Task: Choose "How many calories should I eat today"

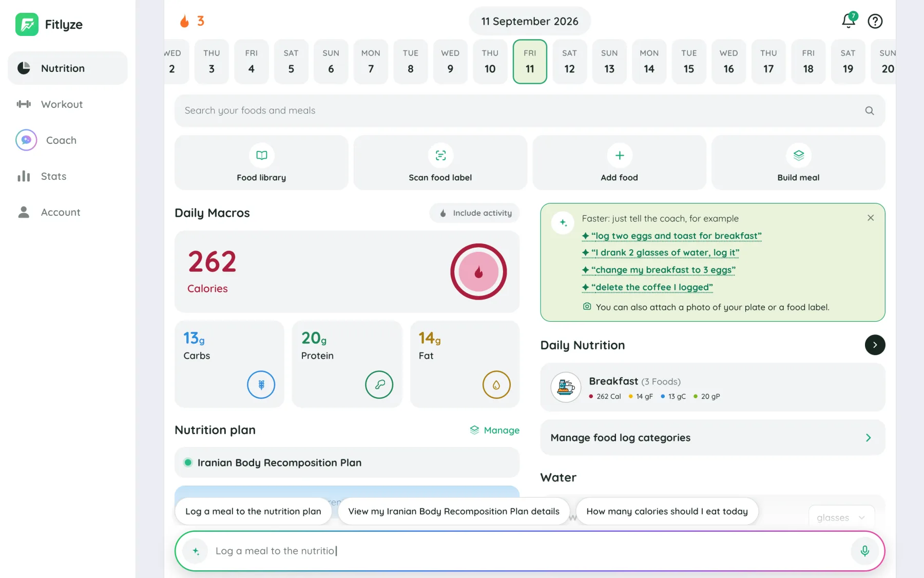Action: (667, 511)
